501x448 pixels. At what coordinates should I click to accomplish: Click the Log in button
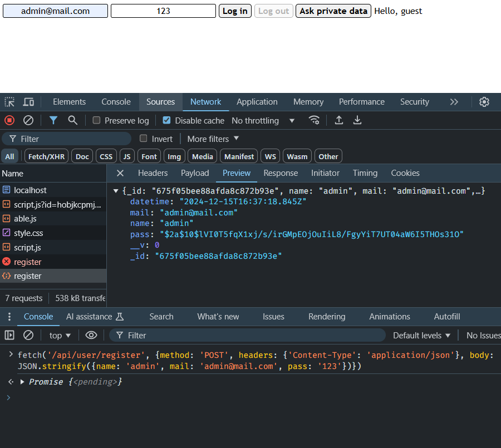pyautogui.click(x=235, y=11)
